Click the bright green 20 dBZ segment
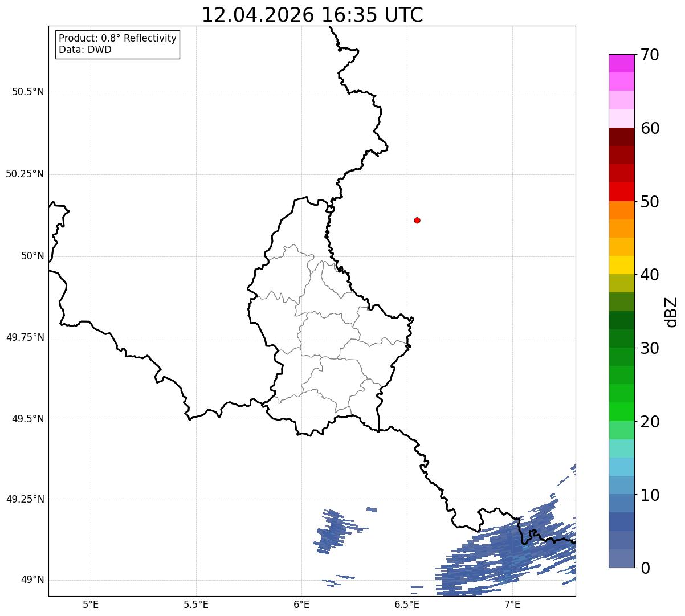 click(x=621, y=412)
